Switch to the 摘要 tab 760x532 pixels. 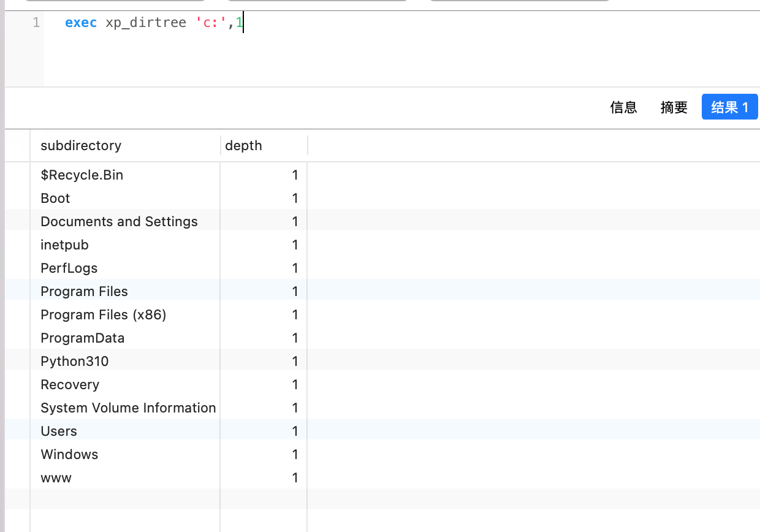tap(674, 107)
